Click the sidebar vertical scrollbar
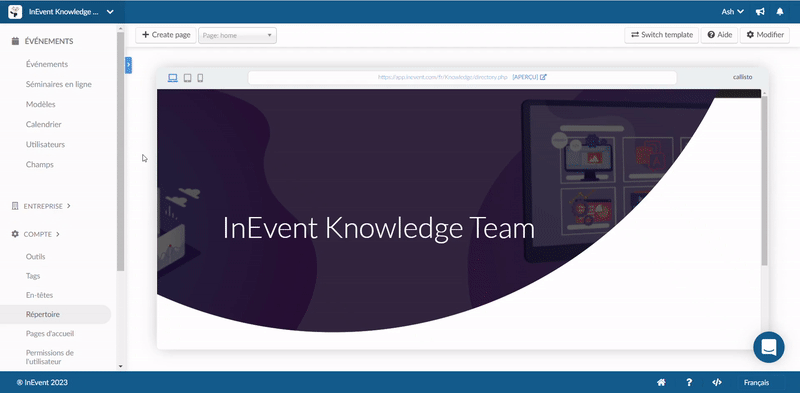Screen dimensions: 800x393 tap(120, 151)
